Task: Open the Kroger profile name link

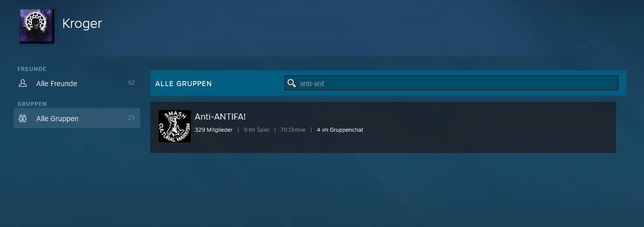Action: pos(82,23)
